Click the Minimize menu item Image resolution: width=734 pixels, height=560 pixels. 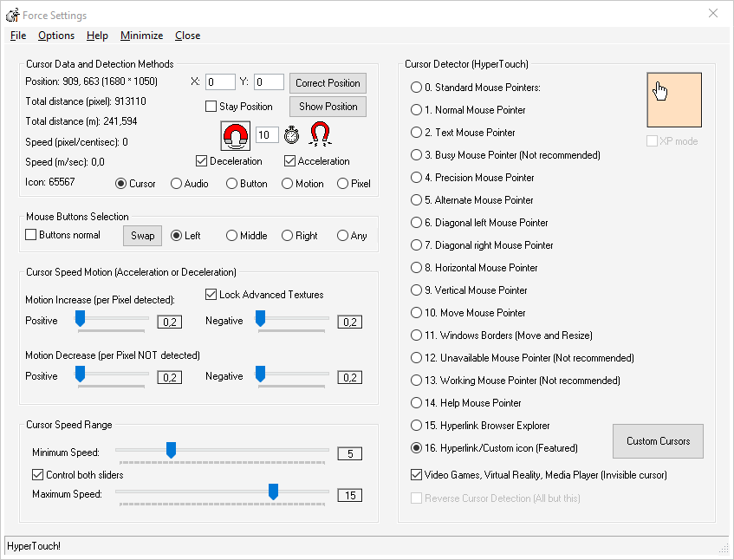click(141, 36)
